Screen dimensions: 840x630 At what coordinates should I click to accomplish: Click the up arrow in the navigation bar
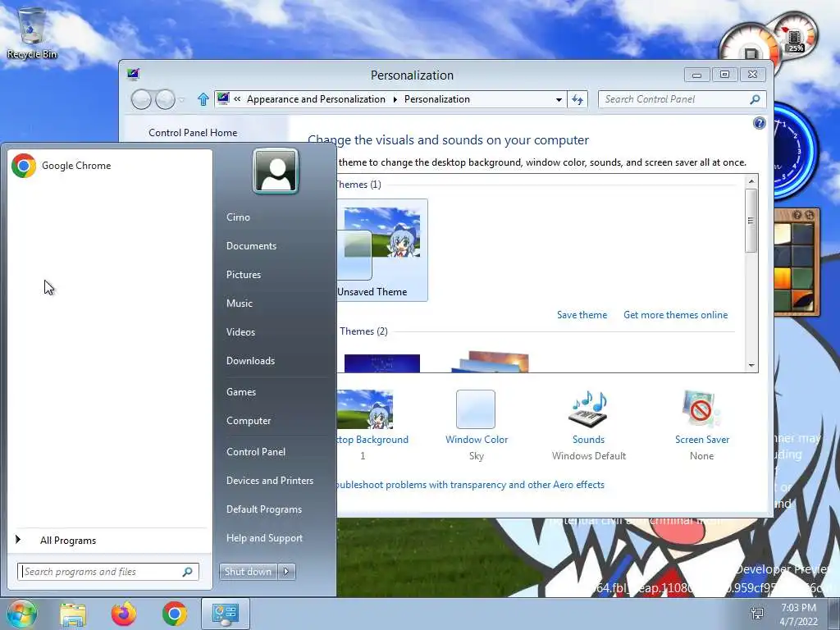(203, 99)
